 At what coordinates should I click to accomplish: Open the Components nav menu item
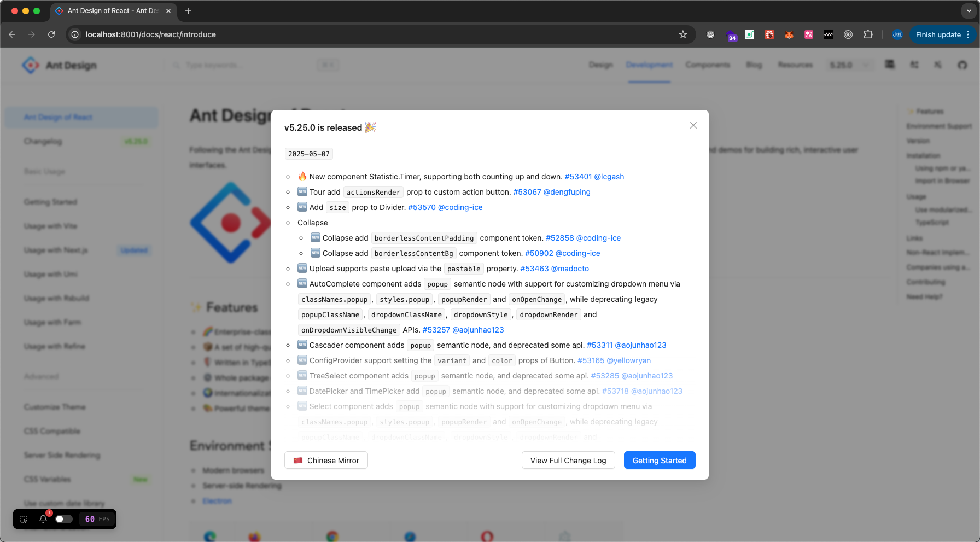(x=708, y=65)
